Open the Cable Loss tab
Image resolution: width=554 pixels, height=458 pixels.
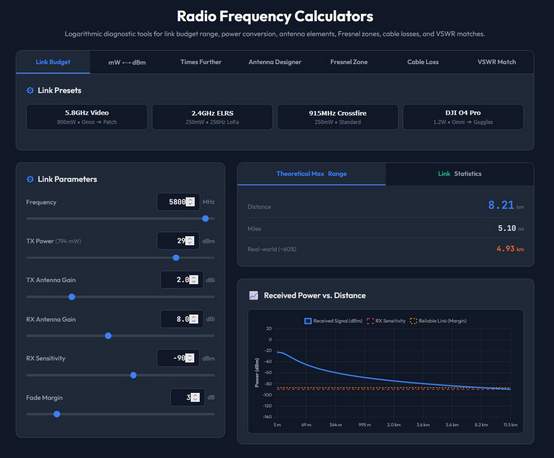point(423,62)
